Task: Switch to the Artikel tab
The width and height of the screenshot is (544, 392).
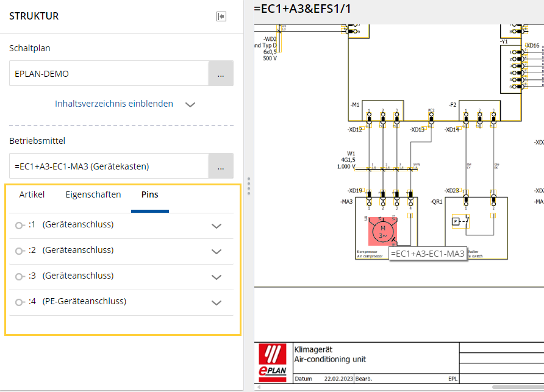Action: click(x=32, y=194)
